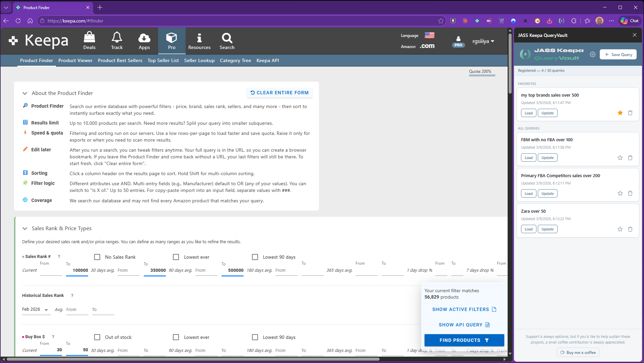The width and height of the screenshot is (644, 363).
Task: Delete 'FBM with no FBA over 100' query
Action: (x=630, y=157)
